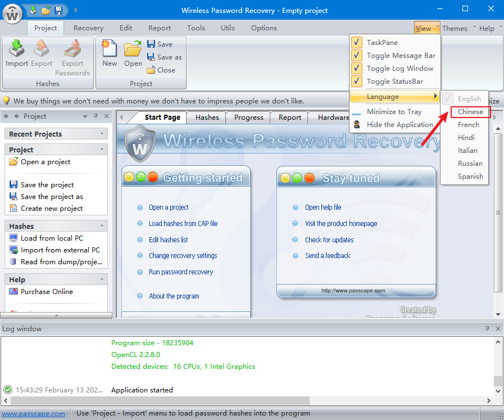Toggle the TaskPane checkbox in View menu
Screen dimensions: 504x420
(x=356, y=42)
